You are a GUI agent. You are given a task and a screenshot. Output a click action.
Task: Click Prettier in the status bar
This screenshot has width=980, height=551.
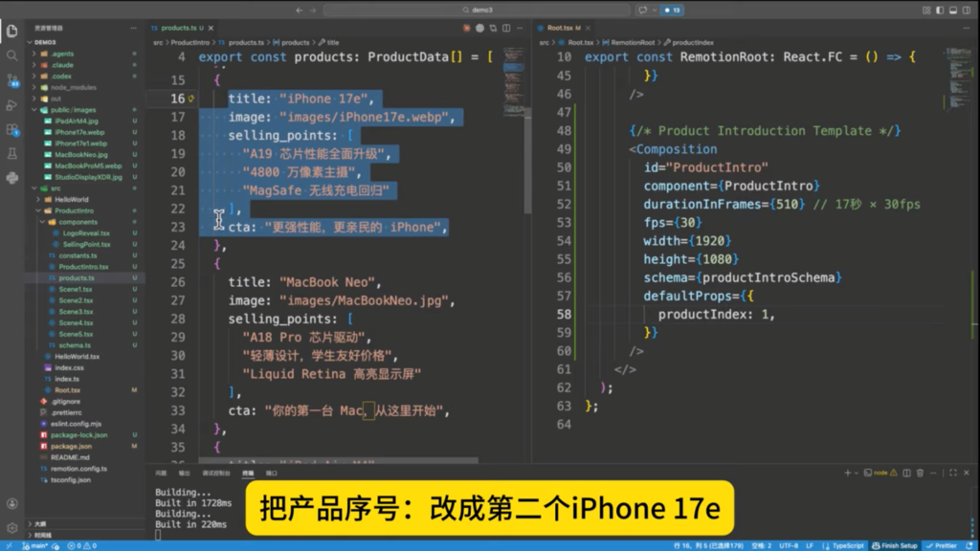942,546
